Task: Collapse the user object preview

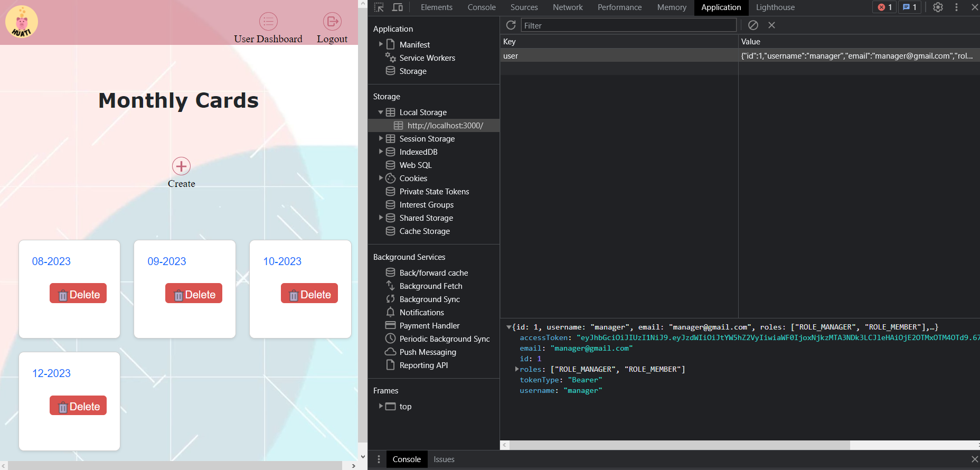Action: [508, 327]
